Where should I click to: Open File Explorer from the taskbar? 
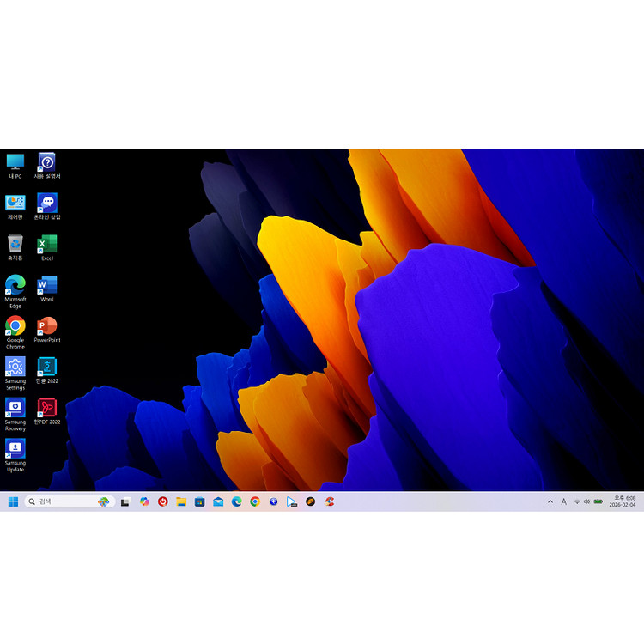point(181,501)
